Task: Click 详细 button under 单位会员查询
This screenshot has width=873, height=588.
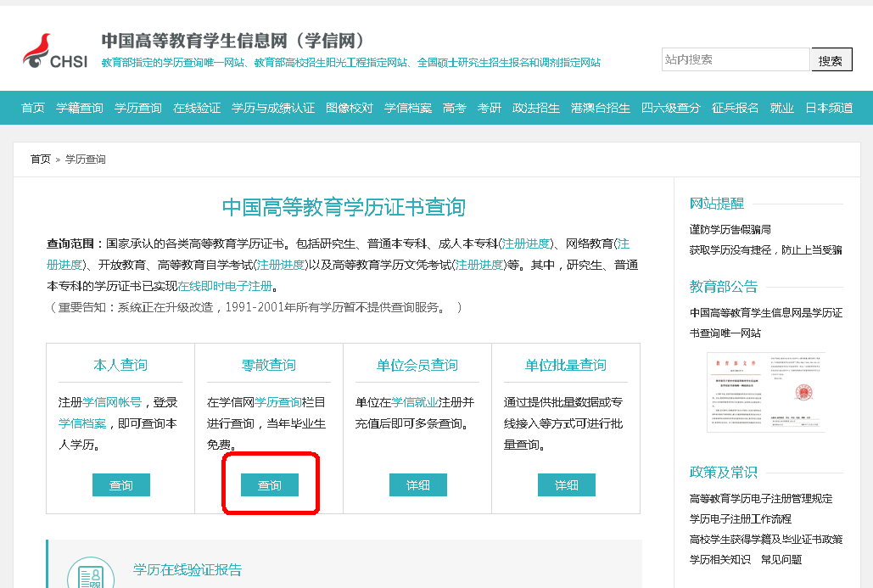Action: pos(418,485)
